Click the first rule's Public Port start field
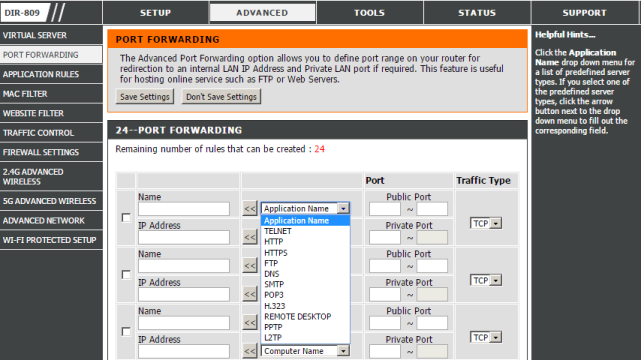 pos(385,209)
